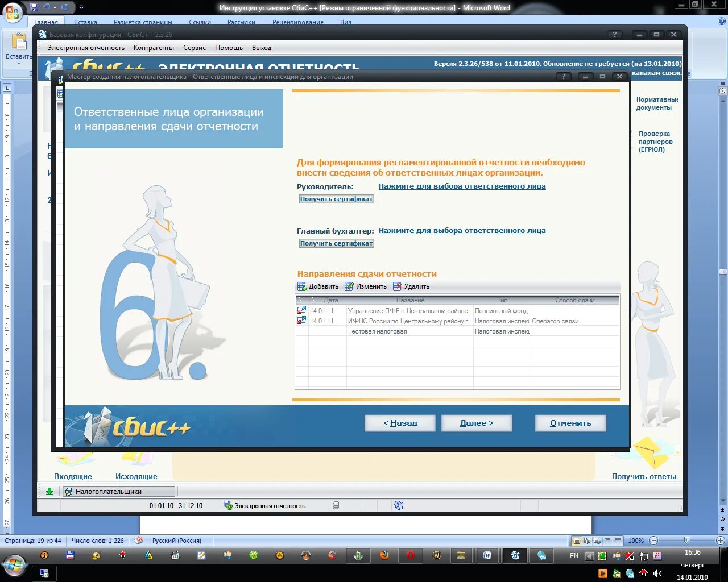Open help in Базовая конфигурация title bar
The height and width of the screenshot is (582, 728).
click(615, 35)
